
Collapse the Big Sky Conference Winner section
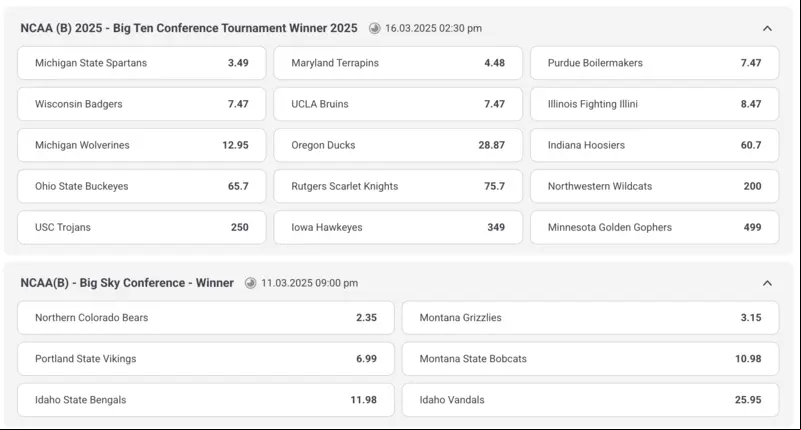(767, 283)
